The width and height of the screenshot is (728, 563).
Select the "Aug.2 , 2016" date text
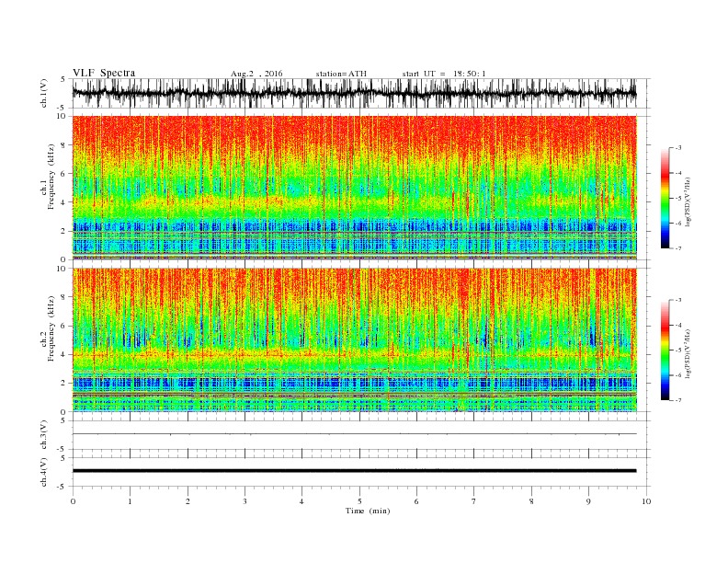(x=256, y=74)
